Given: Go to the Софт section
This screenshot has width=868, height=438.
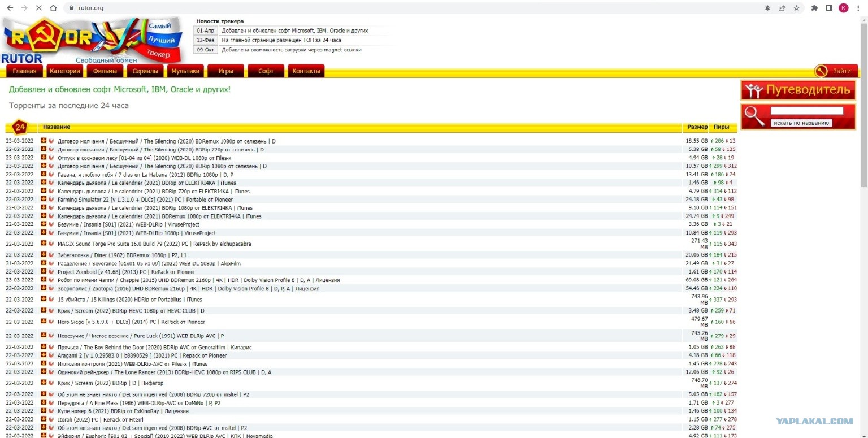Looking at the screenshot, I should coord(266,71).
